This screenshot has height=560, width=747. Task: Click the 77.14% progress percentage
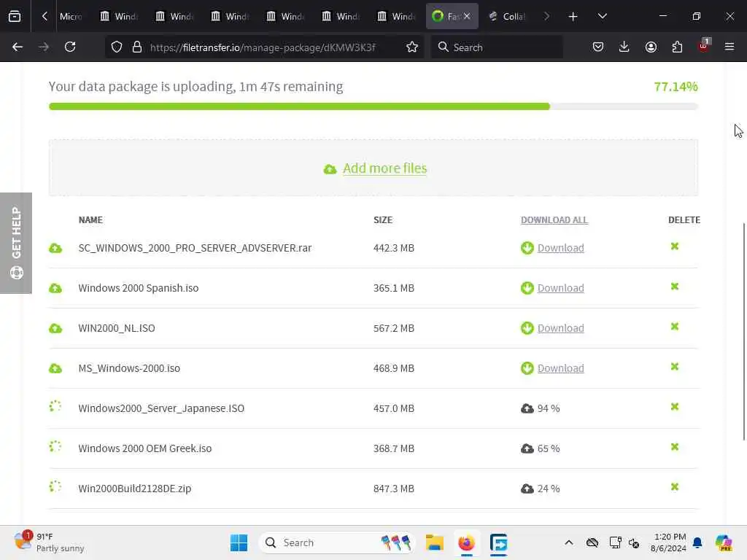click(676, 87)
